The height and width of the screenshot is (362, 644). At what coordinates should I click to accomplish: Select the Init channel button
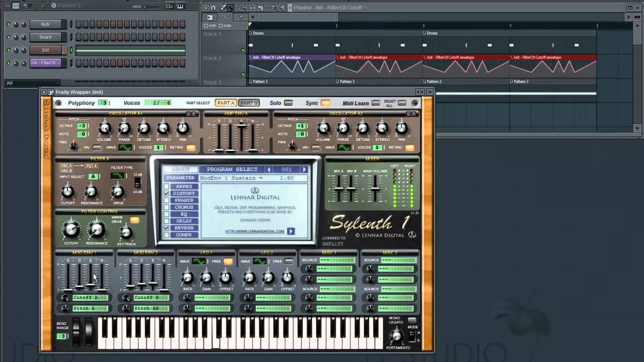pyautogui.click(x=46, y=50)
